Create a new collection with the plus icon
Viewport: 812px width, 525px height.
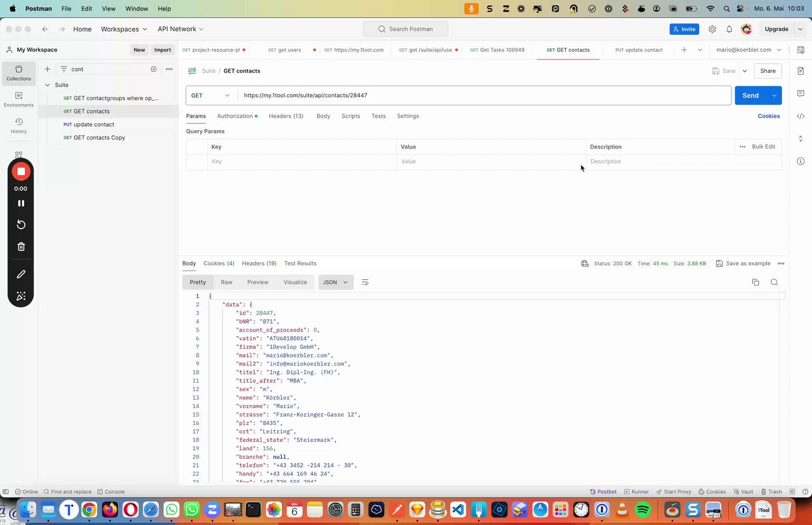pyautogui.click(x=47, y=69)
